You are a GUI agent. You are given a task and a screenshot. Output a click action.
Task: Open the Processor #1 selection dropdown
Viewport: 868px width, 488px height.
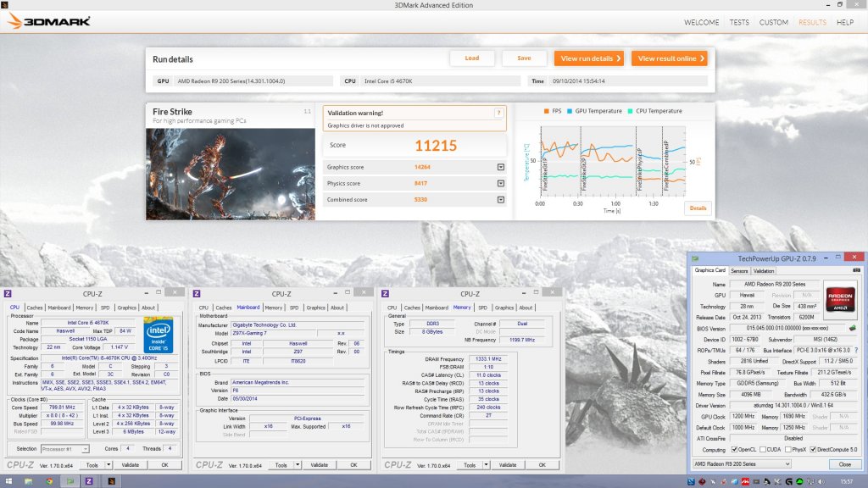[x=64, y=449]
